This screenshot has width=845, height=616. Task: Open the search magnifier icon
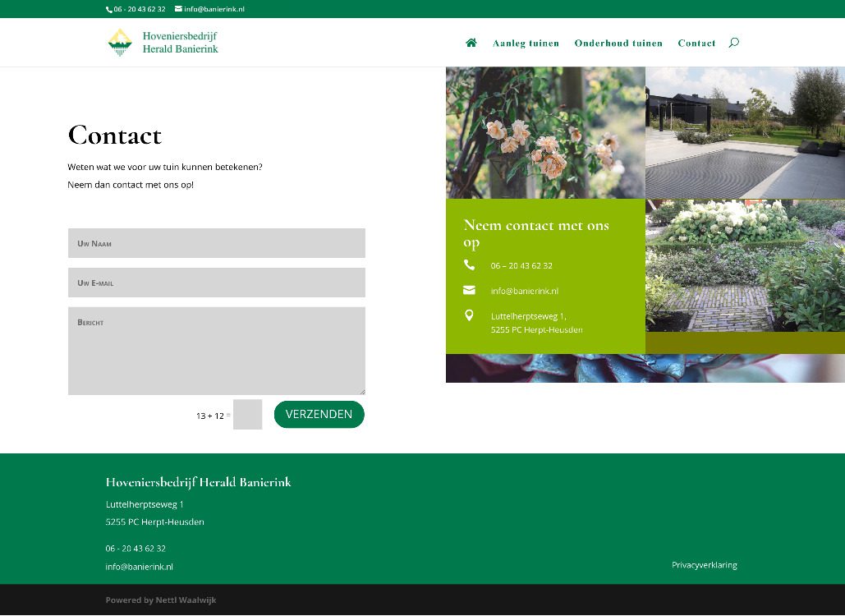(733, 43)
